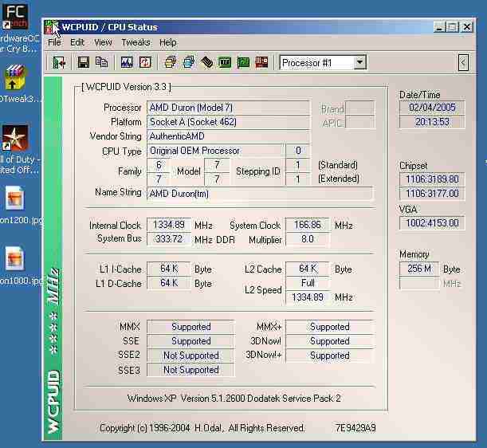487x448 pixels.
Task: Click the exit door icon in toolbar
Action: [x=59, y=62]
